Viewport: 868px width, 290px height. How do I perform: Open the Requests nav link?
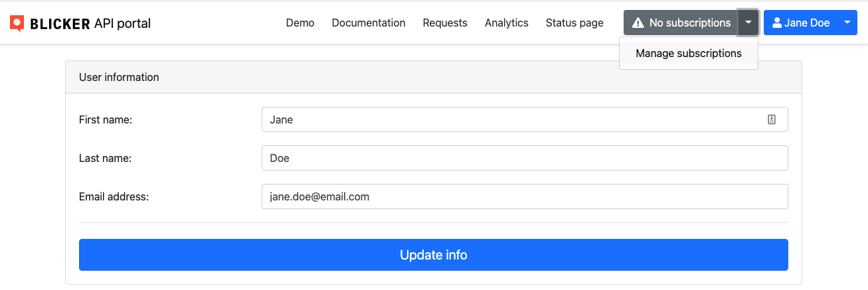coord(445,23)
